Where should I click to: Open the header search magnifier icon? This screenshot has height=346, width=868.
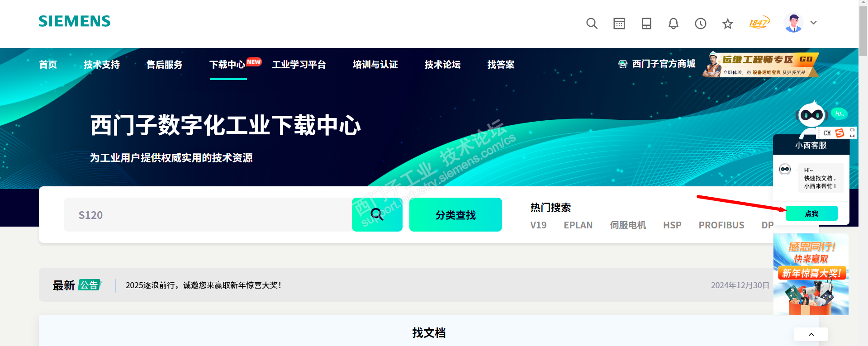coord(592,24)
